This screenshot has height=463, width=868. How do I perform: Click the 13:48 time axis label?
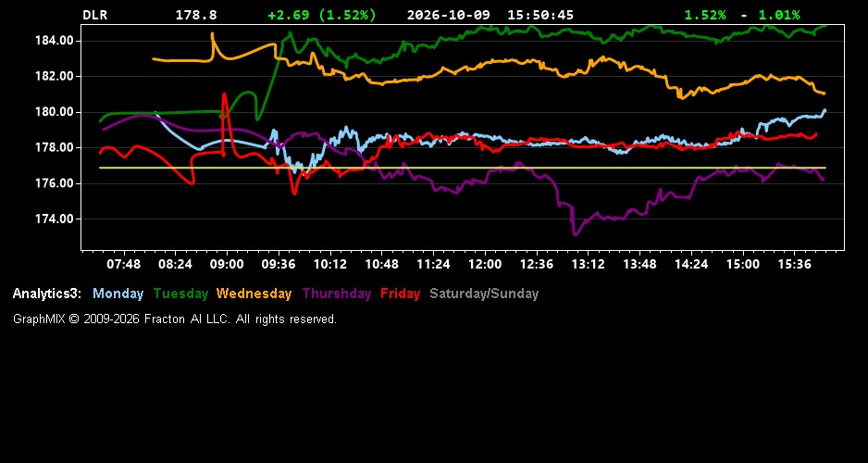click(x=639, y=265)
